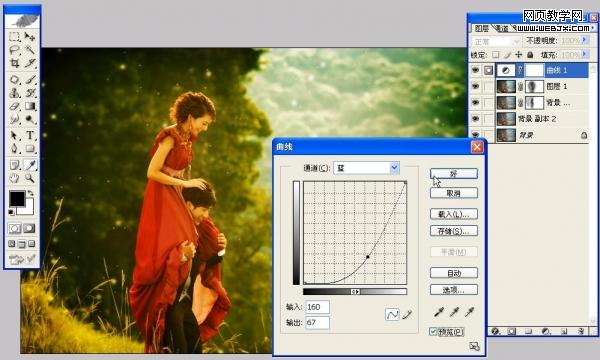600x360 pixels.
Task: Toggle lock all padlock icon
Action: coord(530,55)
